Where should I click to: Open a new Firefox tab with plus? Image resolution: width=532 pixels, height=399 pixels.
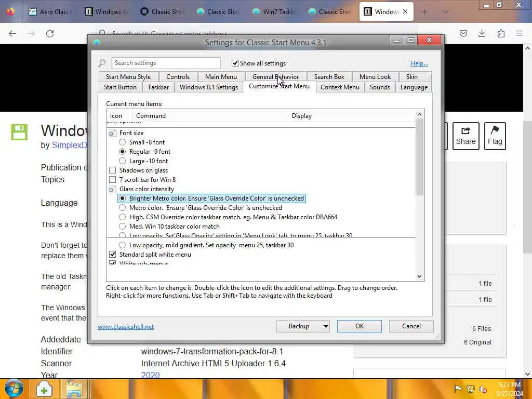coord(425,11)
